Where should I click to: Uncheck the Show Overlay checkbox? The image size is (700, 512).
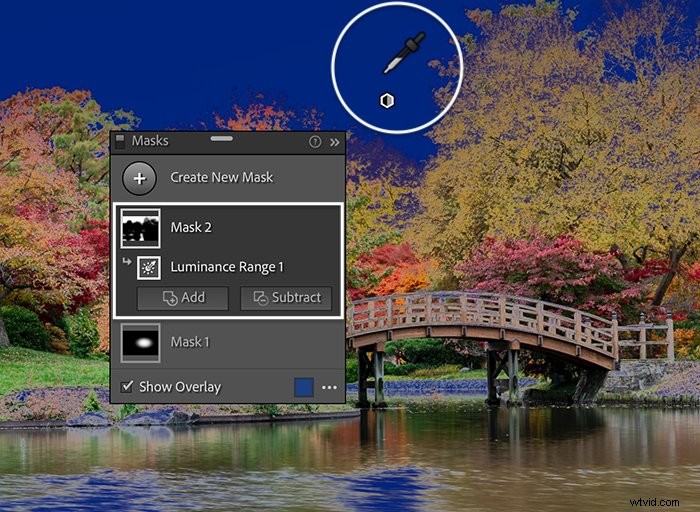point(127,386)
